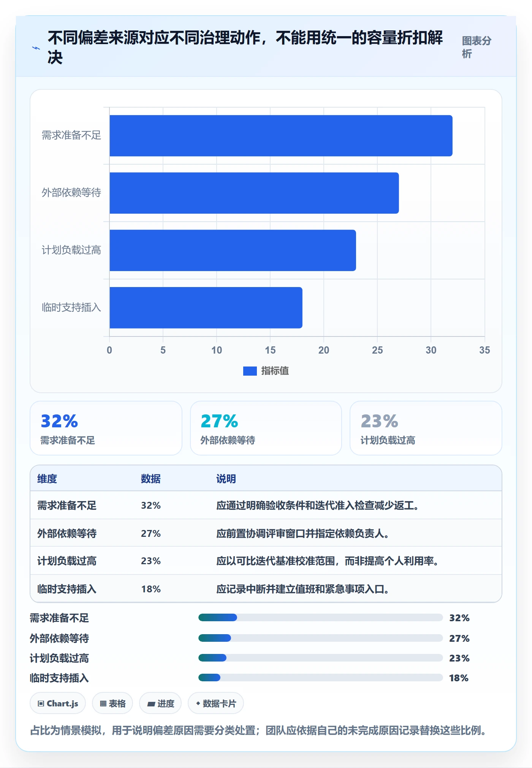
Task: Select the Chart.js chip
Action: coord(58,703)
